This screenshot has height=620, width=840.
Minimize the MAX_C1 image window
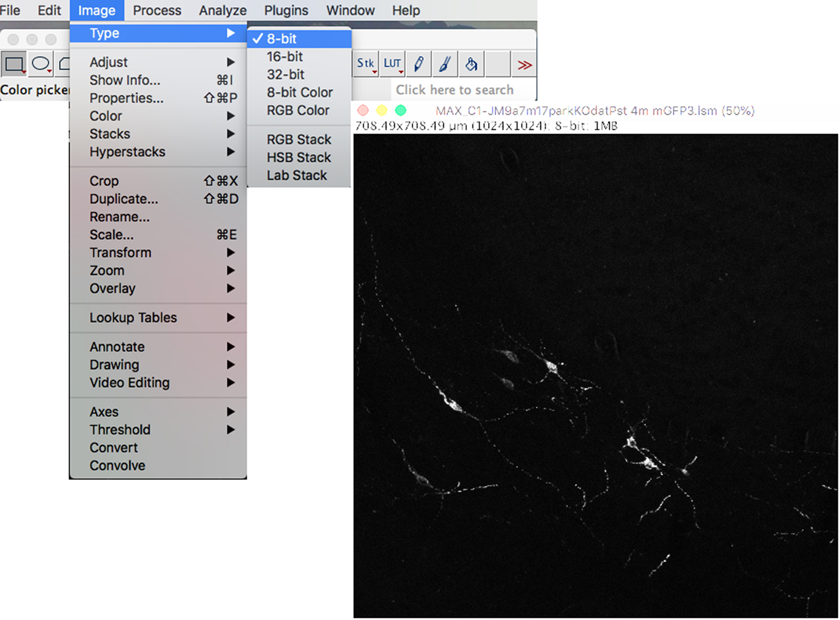pyautogui.click(x=382, y=110)
